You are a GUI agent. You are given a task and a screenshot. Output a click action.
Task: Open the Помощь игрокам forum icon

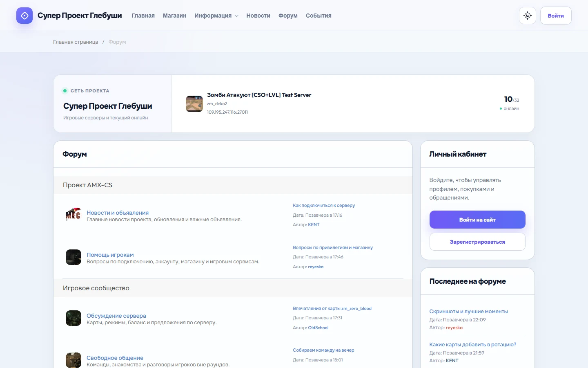73,257
